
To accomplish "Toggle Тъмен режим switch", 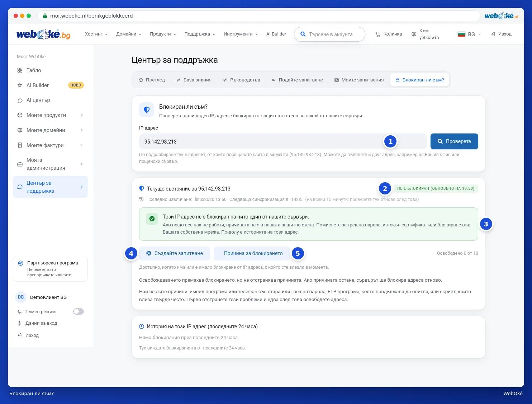I will (79, 311).
